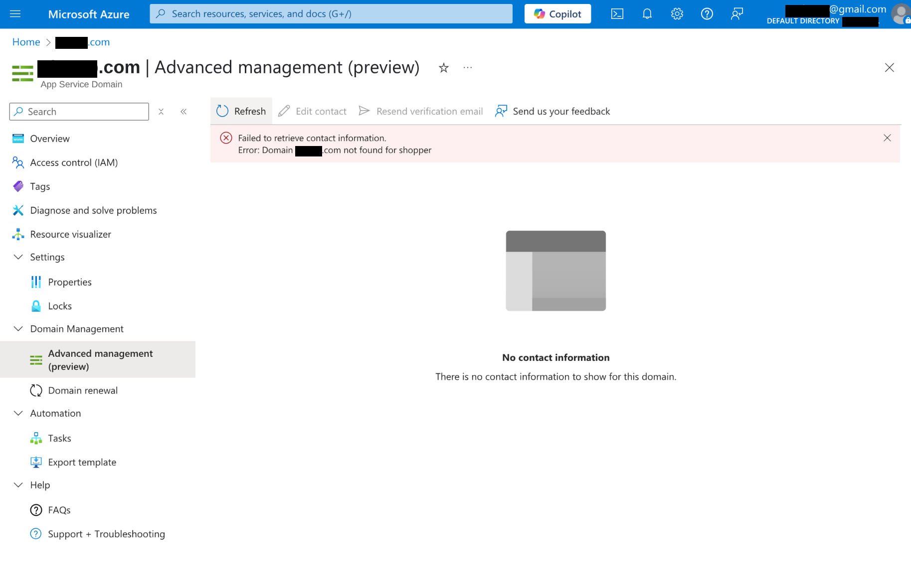Click the Default Directory account label
The width and height of the screenshot is (911, 588).
[803, 21]
